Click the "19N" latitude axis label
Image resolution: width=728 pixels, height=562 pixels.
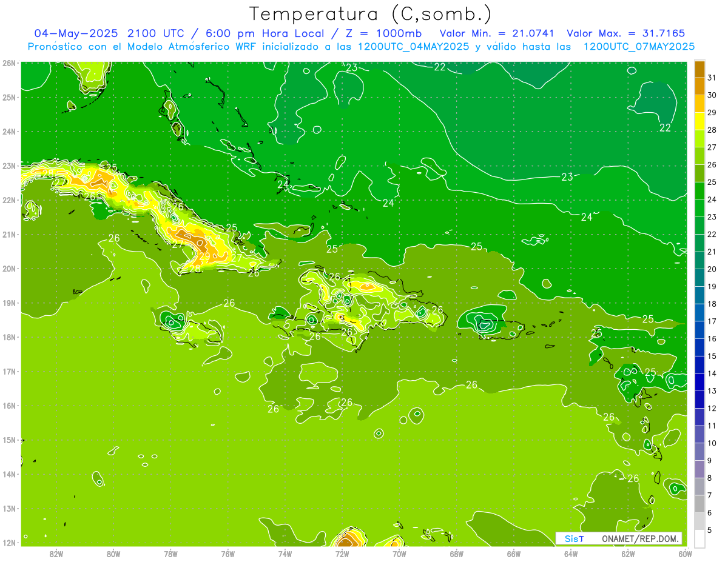tap(9, 303)
